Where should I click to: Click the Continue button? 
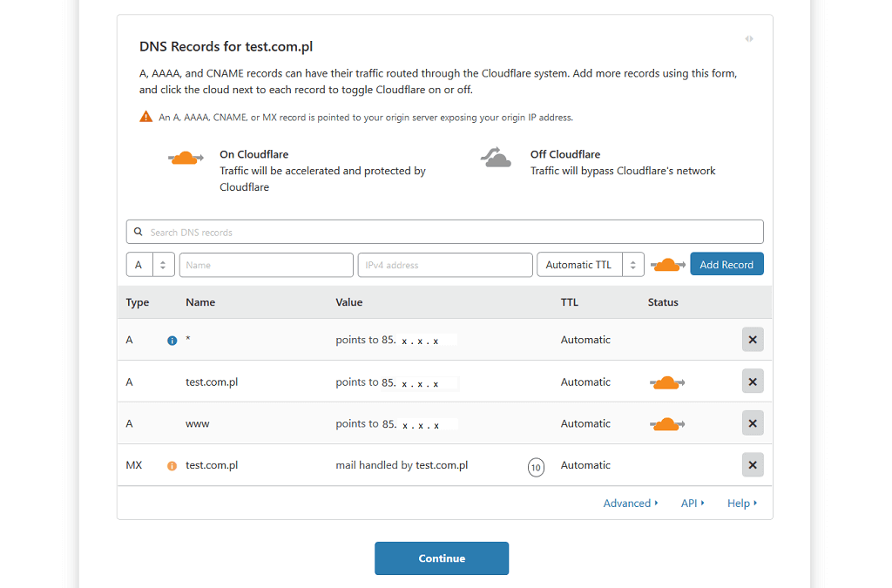(442, 558)
